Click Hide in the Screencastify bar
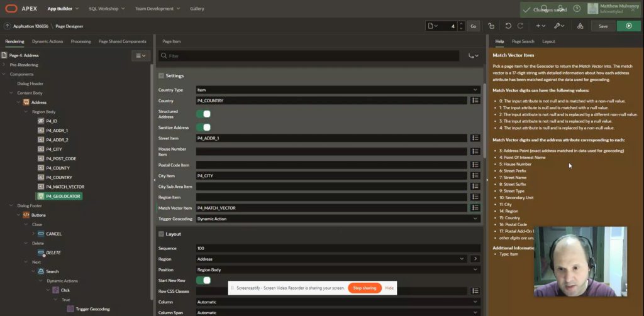This screenshot has height=316, width=644. (x=389, y=288)
